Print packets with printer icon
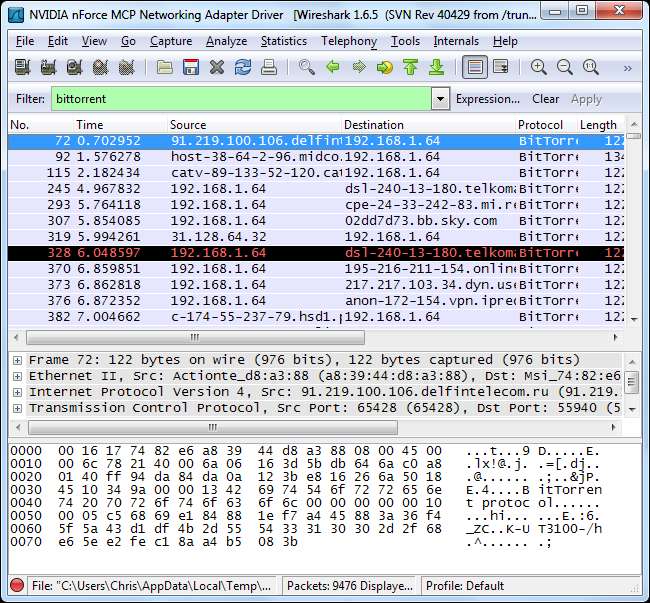This screenshot has width=650, height=603. (269, 67)
